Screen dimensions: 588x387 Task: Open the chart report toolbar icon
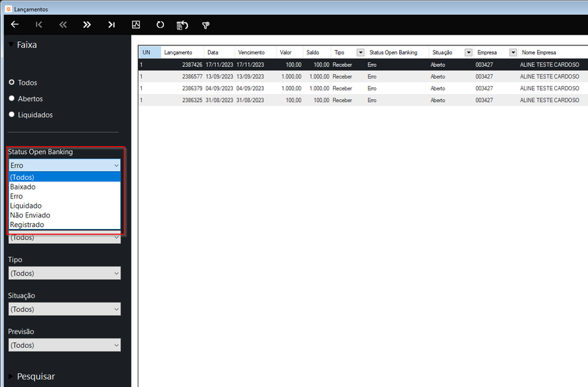(x=136, y=25)
